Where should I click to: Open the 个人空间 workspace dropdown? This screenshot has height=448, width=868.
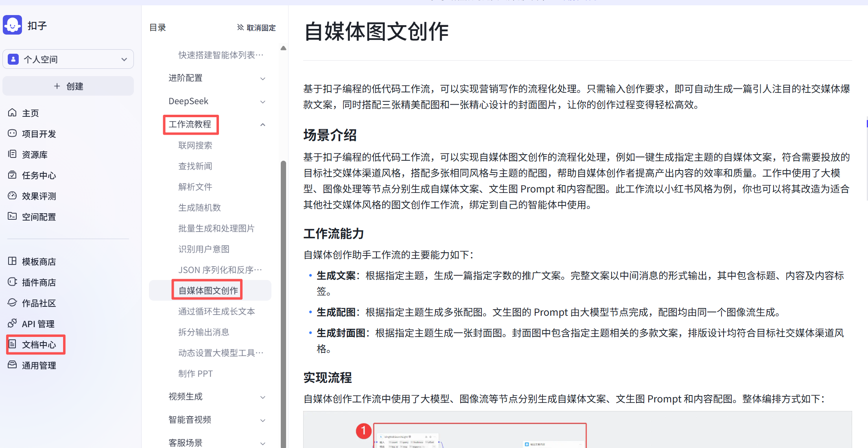(68, 59)
